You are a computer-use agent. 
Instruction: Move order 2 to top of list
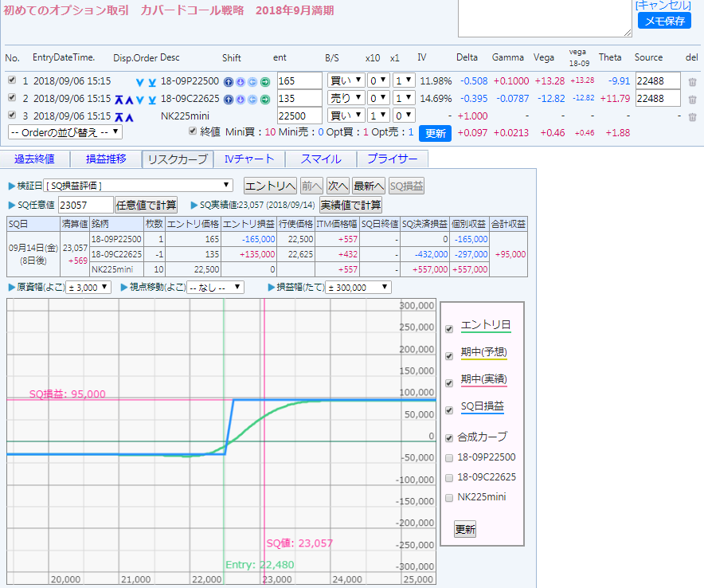pyautogui.click(x=119, y=100)
